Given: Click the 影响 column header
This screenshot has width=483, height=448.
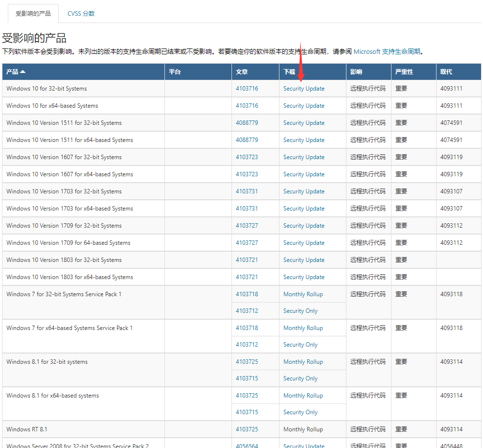Looking at the screenshot, I should [368, 72].
